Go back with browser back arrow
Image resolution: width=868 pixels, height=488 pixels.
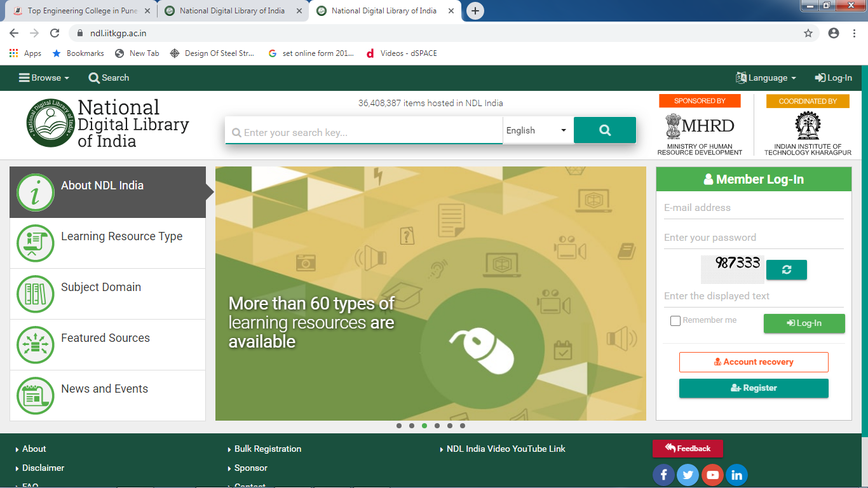(14, 33)
